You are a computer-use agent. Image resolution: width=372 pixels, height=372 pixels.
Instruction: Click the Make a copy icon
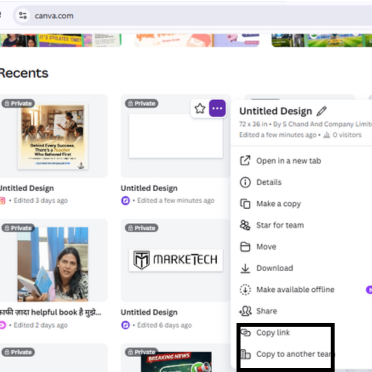pos(245,204)
